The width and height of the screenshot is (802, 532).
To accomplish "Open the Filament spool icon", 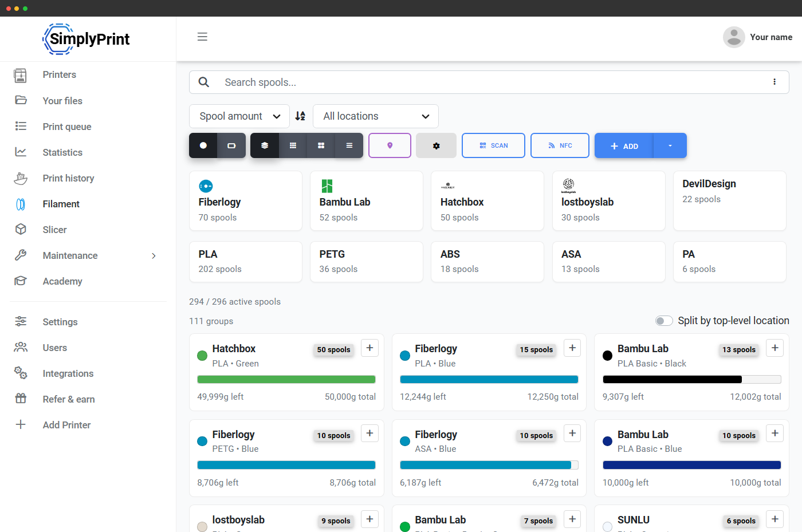I will point(21,204).
